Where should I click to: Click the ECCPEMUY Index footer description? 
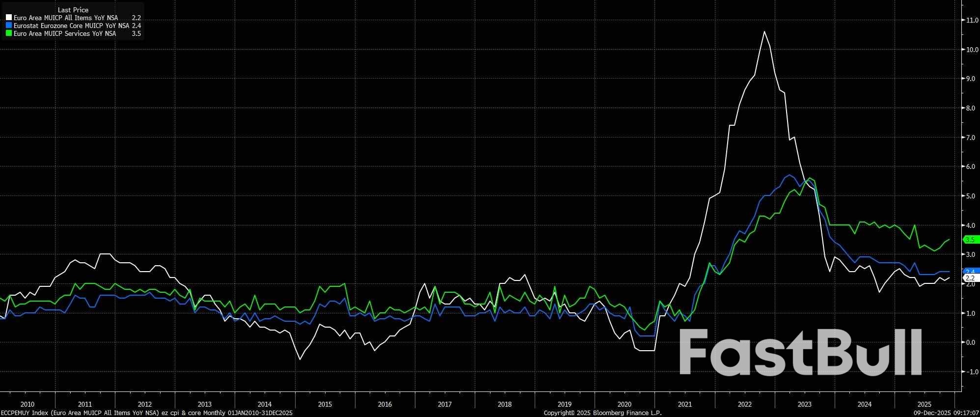tap(146, 413)
